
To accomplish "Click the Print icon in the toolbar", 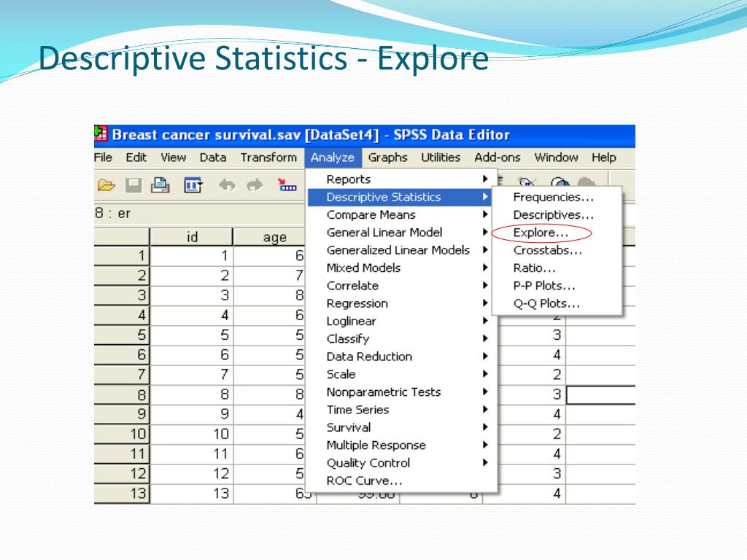I will 160,184.
